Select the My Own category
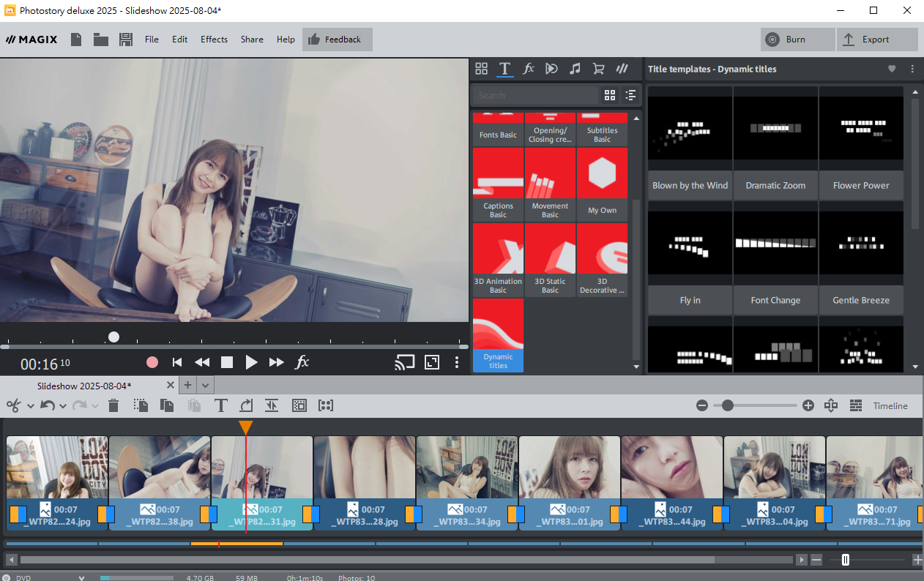 click(x=602, y=184)
